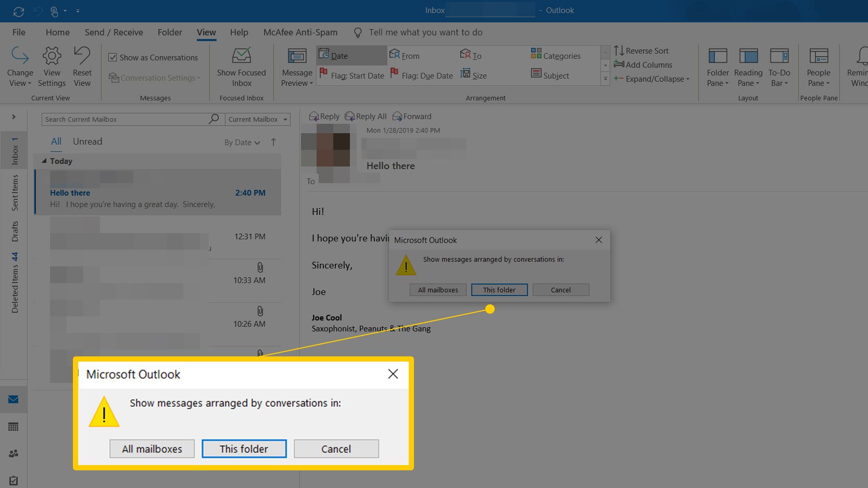Click Reply All in reading pane
The height and width of the screenshot is (488, 868).
[366, 117]
